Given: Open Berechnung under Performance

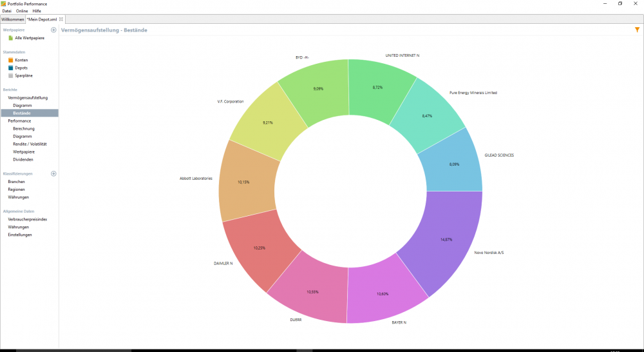Looking at the screenshot, I should pyautogui.click(x=24, y=129).
